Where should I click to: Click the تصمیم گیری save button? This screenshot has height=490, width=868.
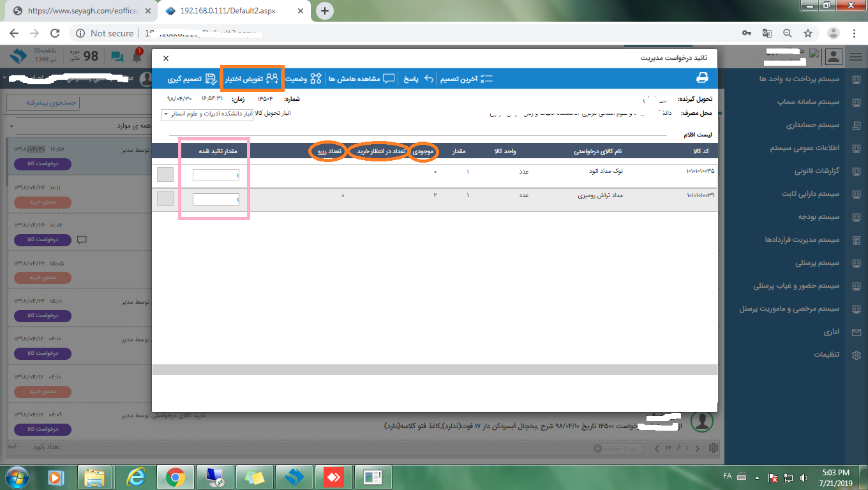(x=192, y=78)
